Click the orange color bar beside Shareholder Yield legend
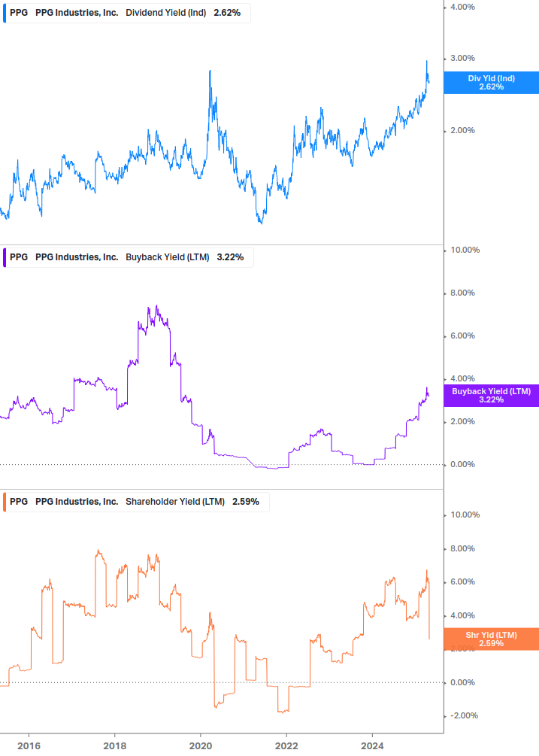Image resolution: width=539 pixels, height=756 pixels. 5,502
